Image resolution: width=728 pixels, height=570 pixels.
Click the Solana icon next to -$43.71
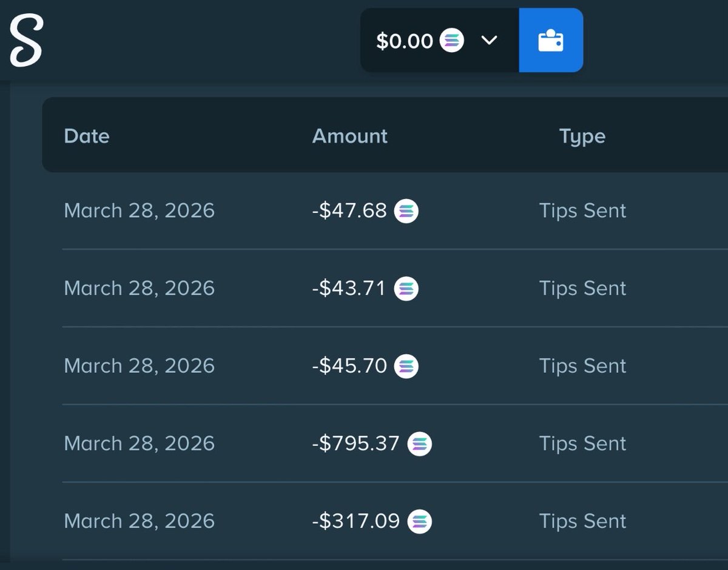(406, 289)
